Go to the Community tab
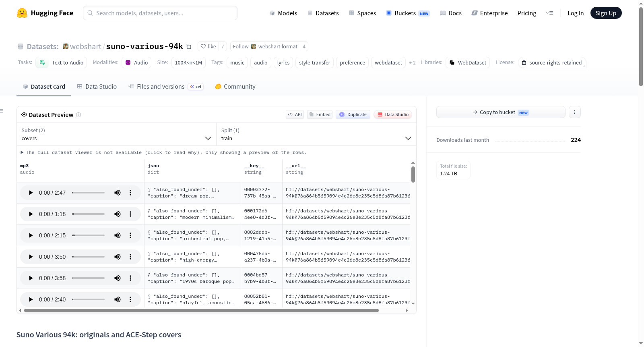The width and height of the screenshot is (644, 347). (235, 86)
